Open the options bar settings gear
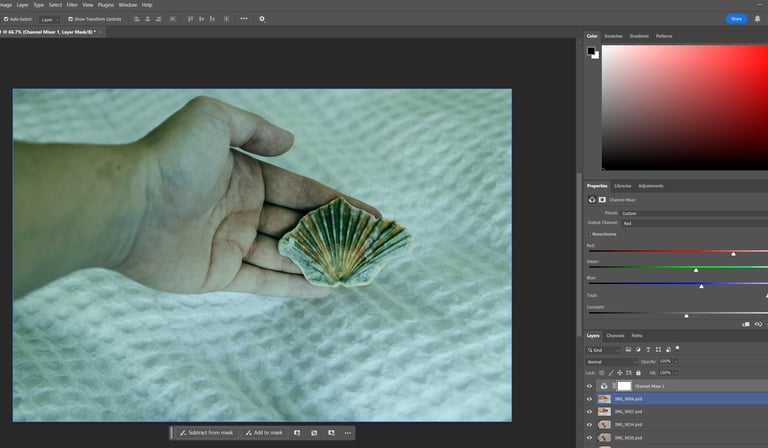The height and width of the screenshot is (448, 768). pyautogui.click(x=262, y=18)
